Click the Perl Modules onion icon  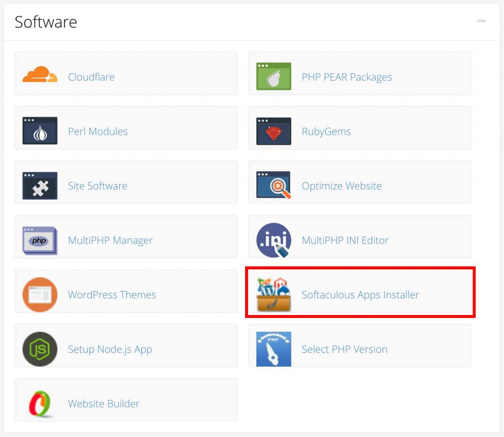[40, 130]
